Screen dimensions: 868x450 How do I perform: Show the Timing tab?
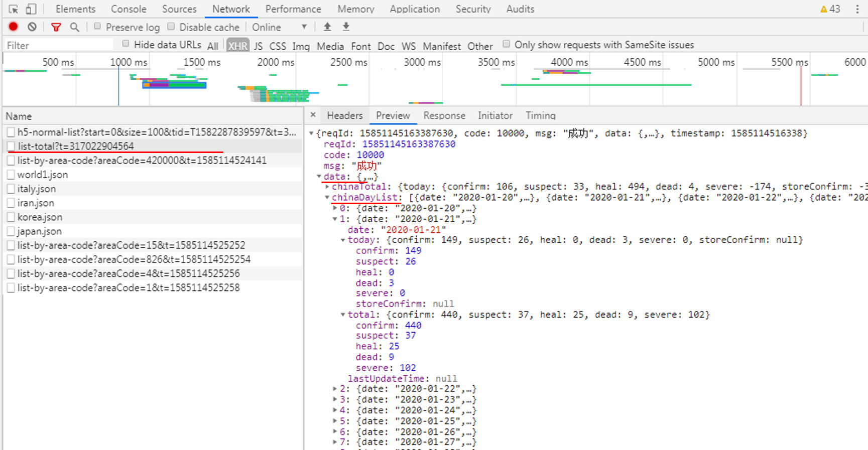pyautogui.click(x=541, y=115)
